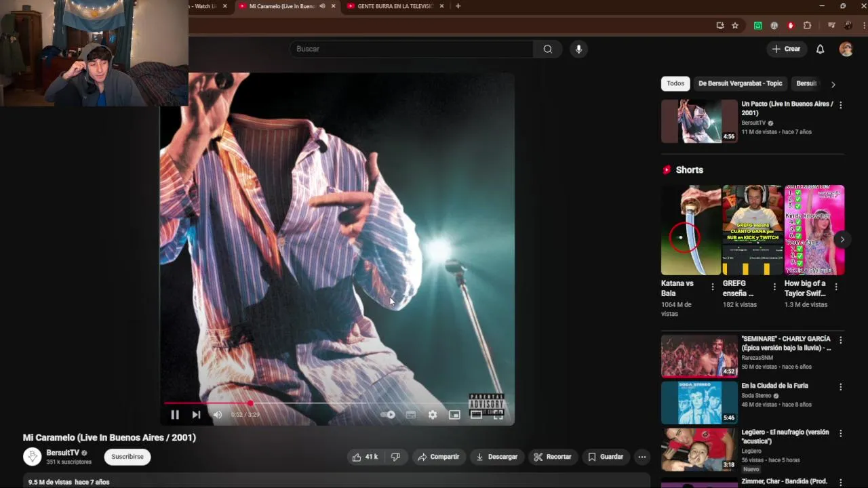
Task: Click the Recortar clip button
Action: click(553, 457)
